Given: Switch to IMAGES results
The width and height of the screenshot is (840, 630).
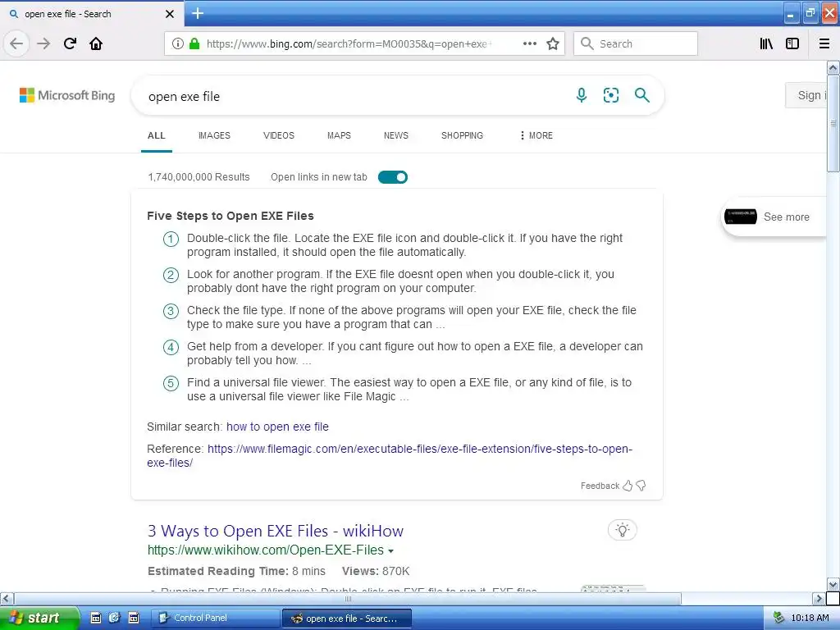Looking at the screenshot, I should 214,135.
